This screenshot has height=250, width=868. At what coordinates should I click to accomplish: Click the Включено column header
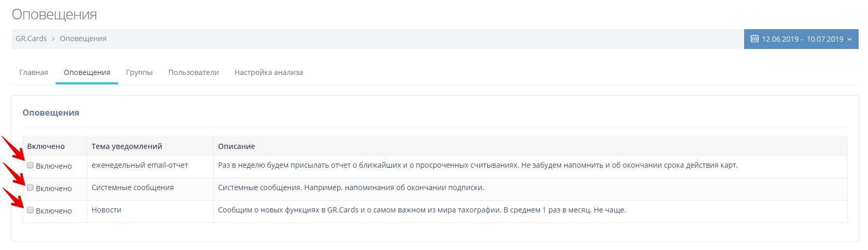pyautogui.click(x=46, y=146)
